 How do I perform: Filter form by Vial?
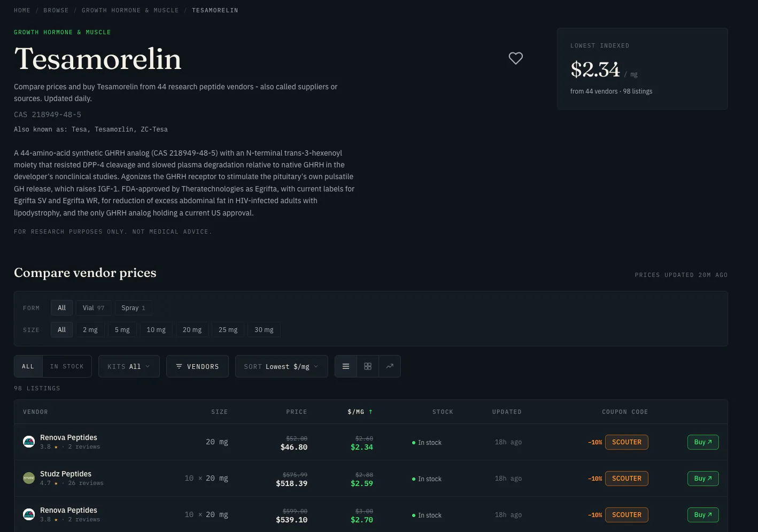pyautogui.click(x=94, y=308)
